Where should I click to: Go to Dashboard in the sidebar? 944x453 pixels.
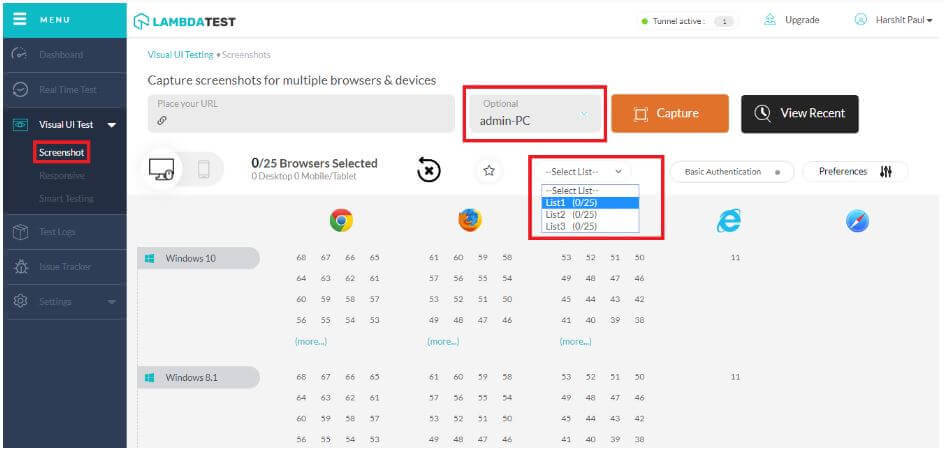pos(61,55)
